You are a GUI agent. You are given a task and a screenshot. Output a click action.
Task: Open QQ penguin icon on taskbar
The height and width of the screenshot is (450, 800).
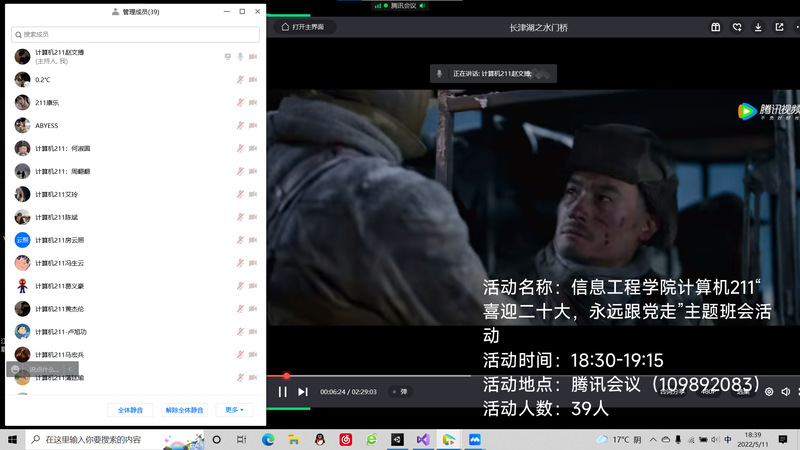tap(320, 439)
